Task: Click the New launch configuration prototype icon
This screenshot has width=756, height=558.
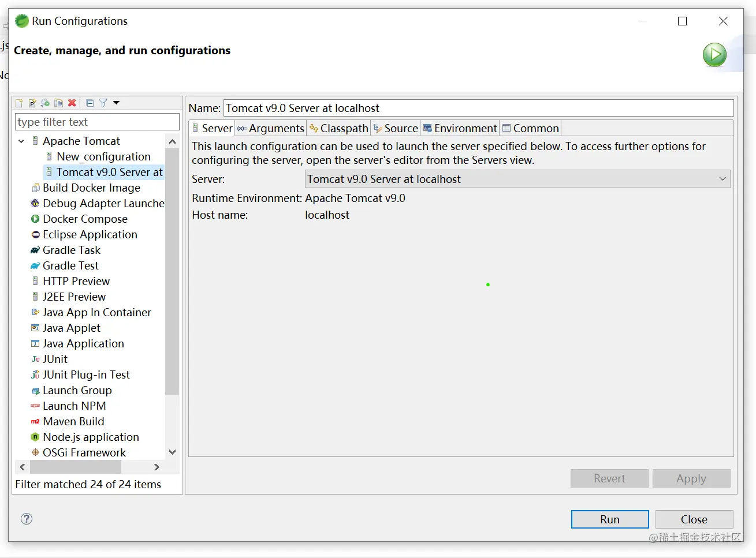Action: [x=32, y=103]
